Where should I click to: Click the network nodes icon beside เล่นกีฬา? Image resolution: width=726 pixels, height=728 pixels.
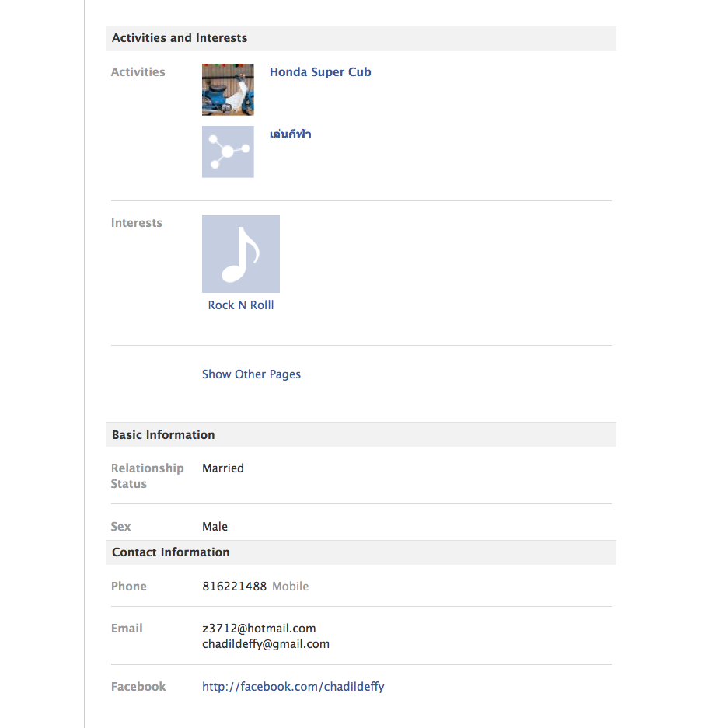tap(228, 152)
